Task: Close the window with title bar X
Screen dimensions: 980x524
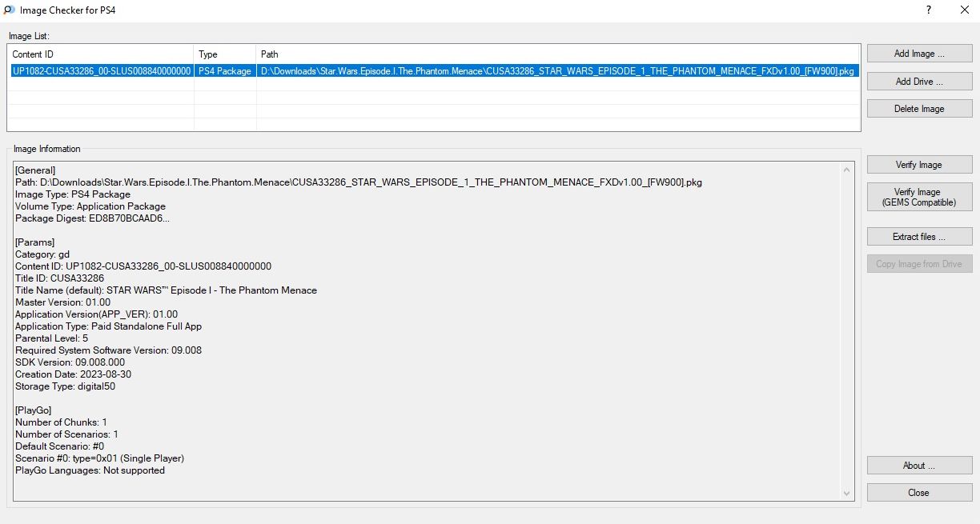Action: point(965,10)
